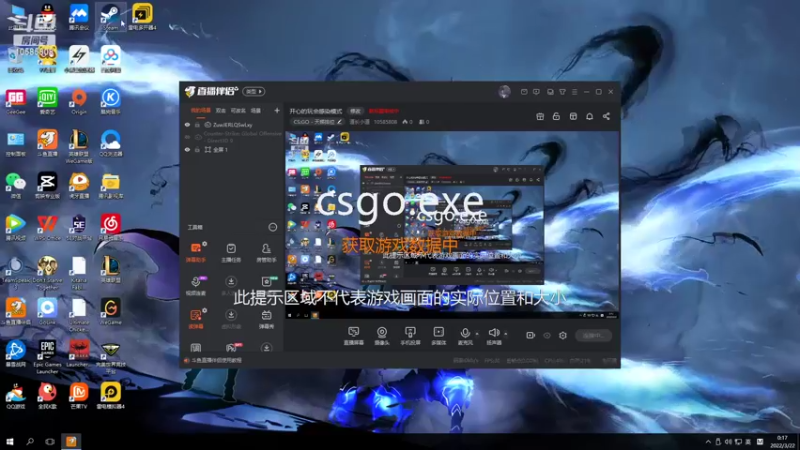
Task: Open the 手机投屏 phone casting option
Action: [410, 336]
